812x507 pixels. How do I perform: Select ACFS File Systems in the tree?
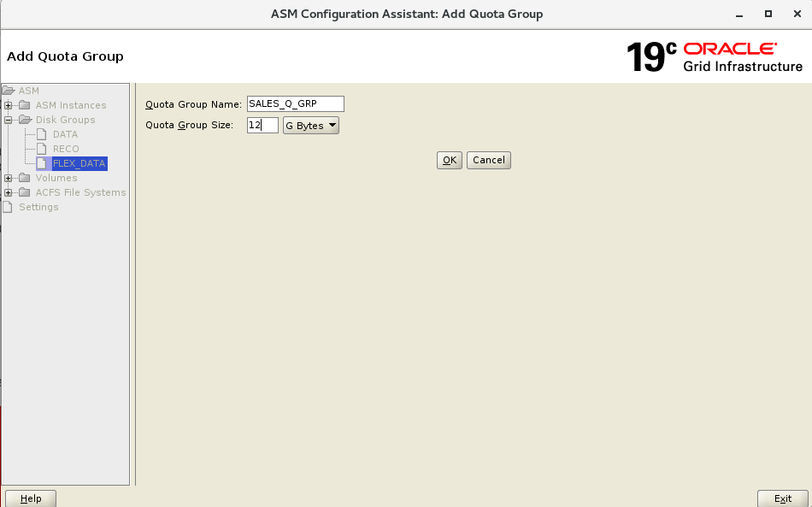[x=81, y=192]
